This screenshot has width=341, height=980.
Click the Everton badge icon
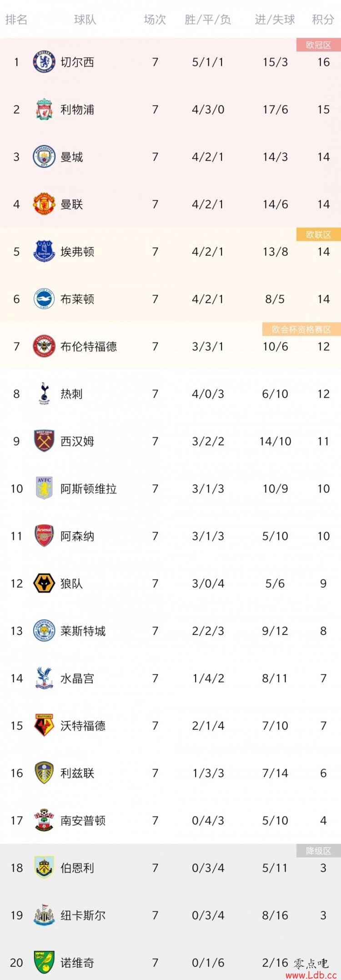[44, 251]
